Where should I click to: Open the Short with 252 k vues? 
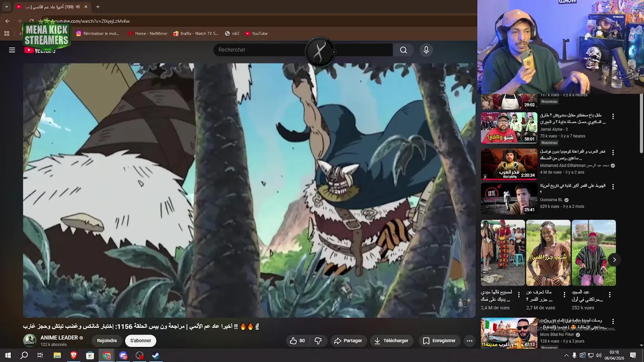point(594,253)
